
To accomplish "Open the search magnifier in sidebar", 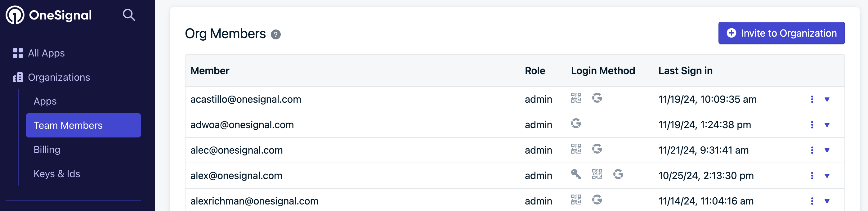I will (x=129, y=15).
